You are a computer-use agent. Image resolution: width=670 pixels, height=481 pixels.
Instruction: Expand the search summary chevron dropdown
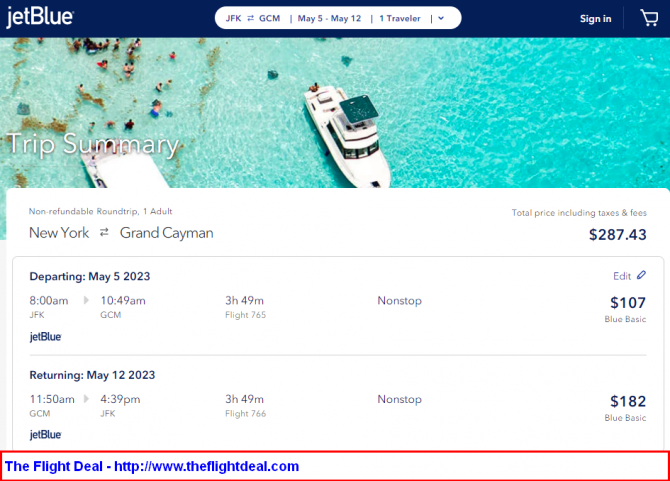click(441, 18)
